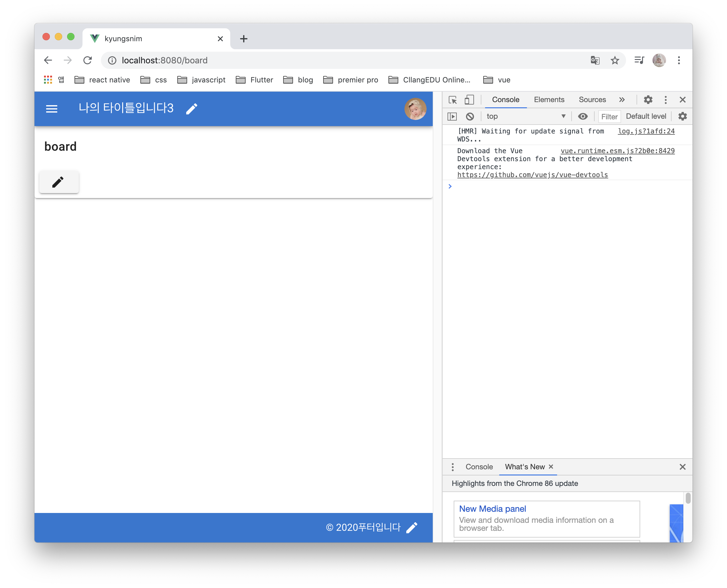The height and width of the screenshot is (588, 727).
Task: Expand more DevTools tabs chevron
Action: (x=622, y=100)
